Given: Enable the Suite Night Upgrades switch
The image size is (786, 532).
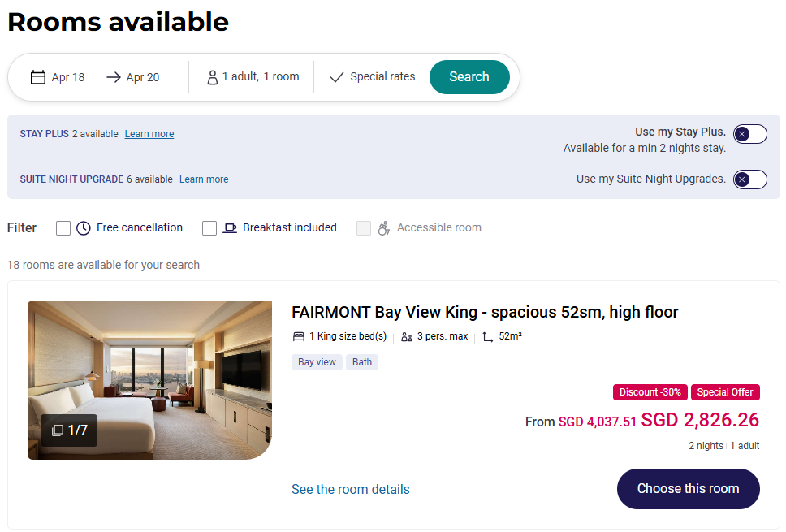Looking at the screenshot, I should (x=750, y=179).
